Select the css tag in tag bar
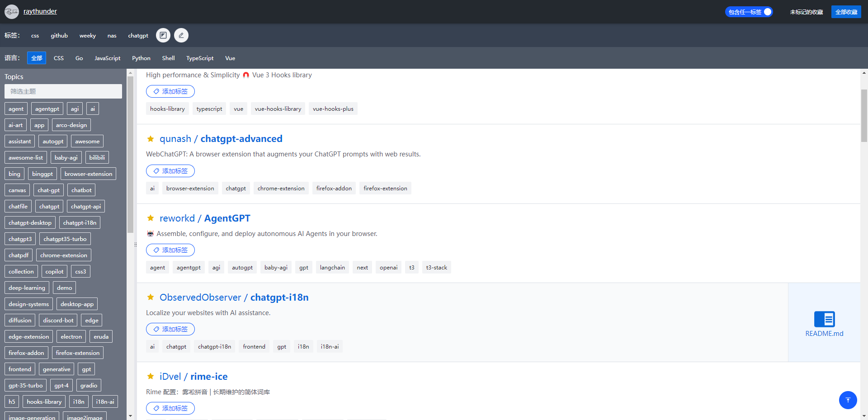This screenshot has height=420, width=868. pos(35,36)
